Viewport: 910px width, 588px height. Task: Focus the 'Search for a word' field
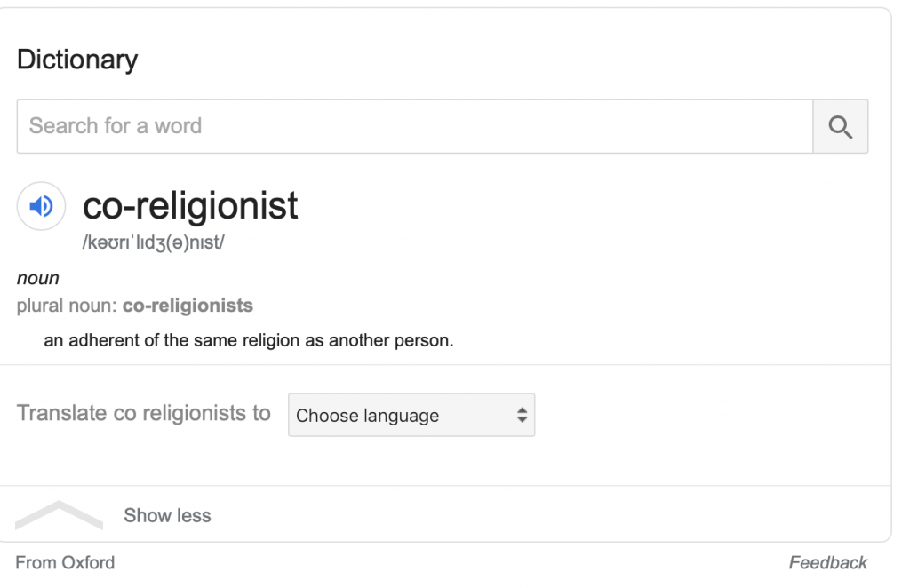[414, 126]
